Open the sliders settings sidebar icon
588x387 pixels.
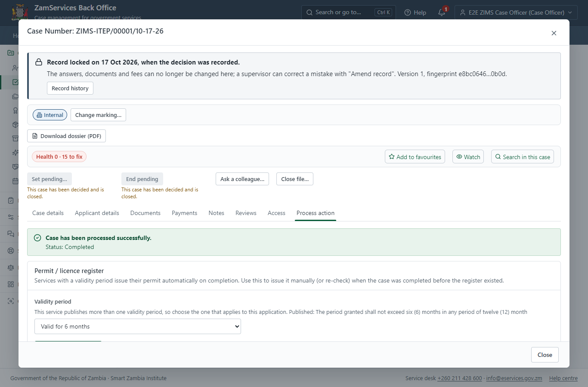click(11, 217)
